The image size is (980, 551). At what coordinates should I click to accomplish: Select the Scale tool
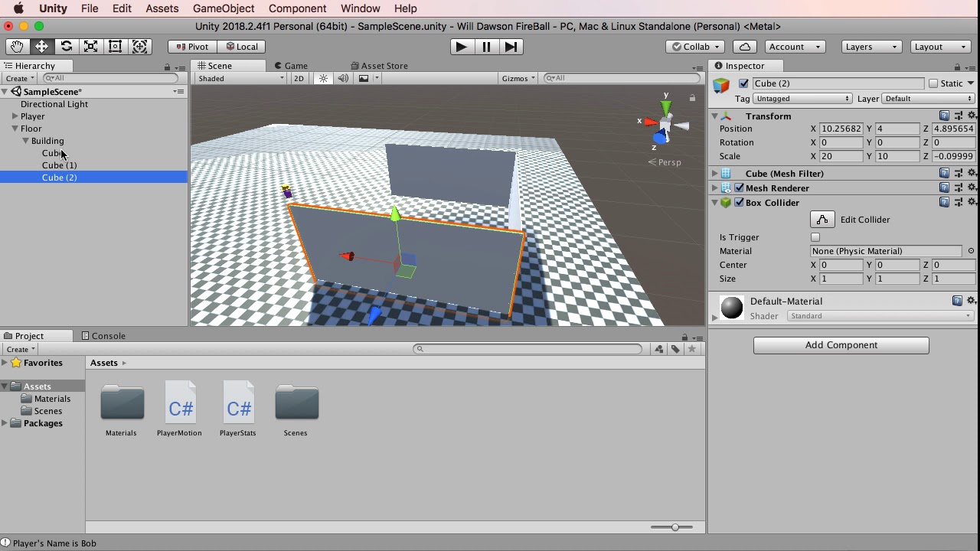click(90, 47)
